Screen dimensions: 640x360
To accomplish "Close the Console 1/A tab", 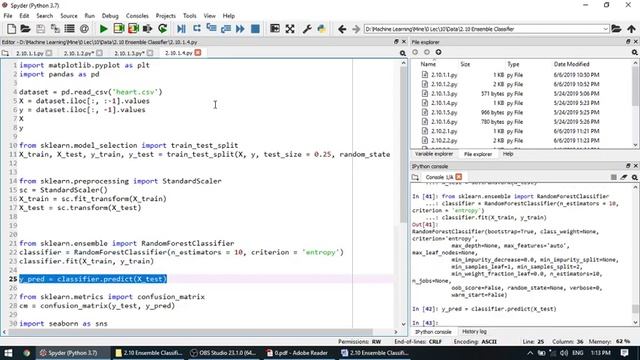I will pyautogui.click(x=459, y=177).
